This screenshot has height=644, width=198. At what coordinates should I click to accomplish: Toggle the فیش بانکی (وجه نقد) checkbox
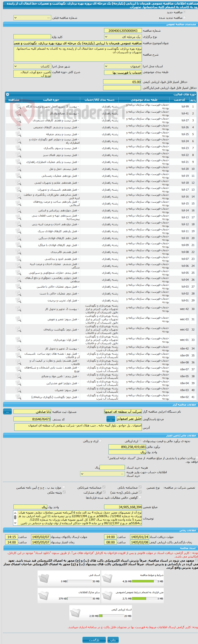tap(140, 492)
